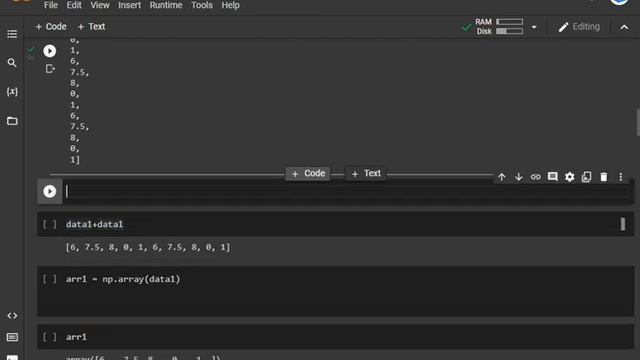This screenshot has width=640, height=360.
Task: Click the RAM usage bar
Action: pos(509,22)
